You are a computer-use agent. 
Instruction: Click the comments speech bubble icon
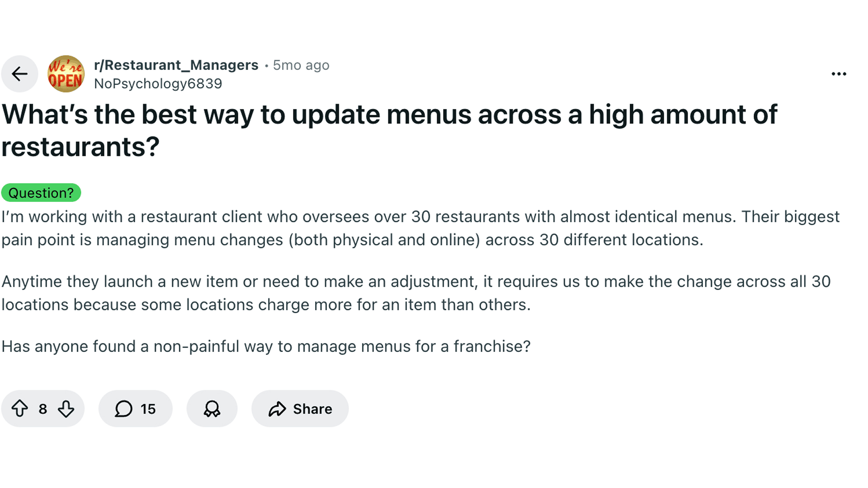[123, 408]
